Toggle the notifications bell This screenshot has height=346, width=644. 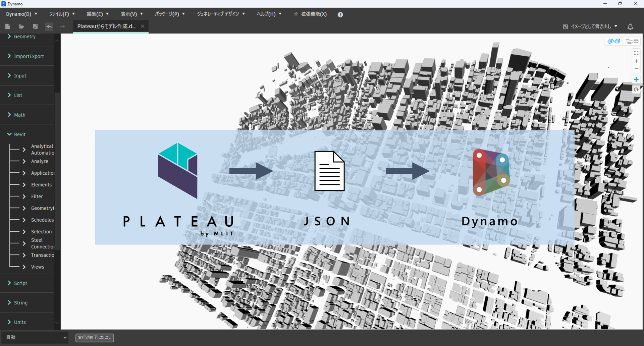point(631,27)
